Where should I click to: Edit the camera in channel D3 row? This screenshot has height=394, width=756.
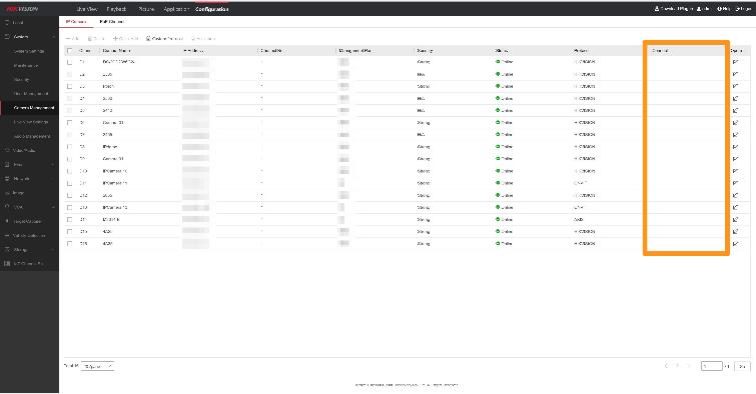(735, 86)
